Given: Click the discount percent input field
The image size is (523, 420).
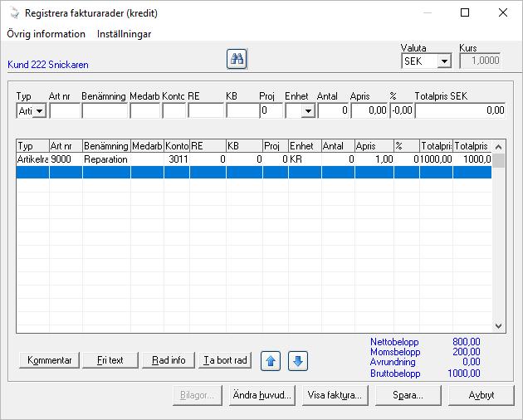Looking at the screenshot, I should tap(402, 110).
